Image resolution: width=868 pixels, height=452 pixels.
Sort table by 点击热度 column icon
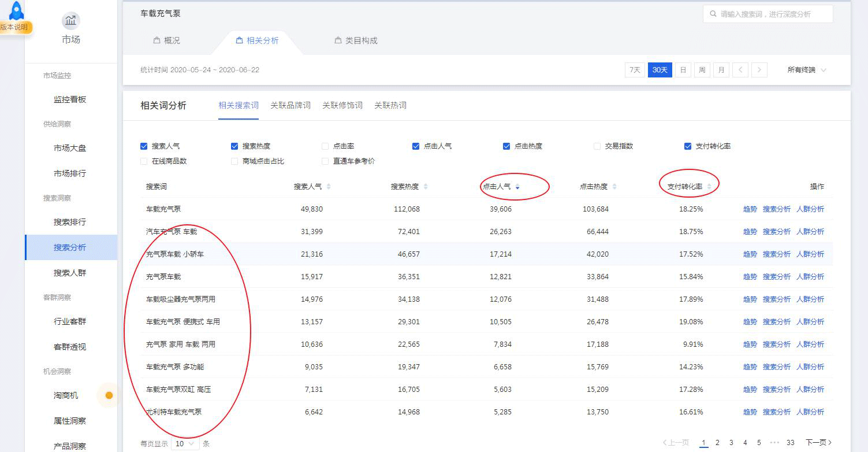click(x=614, y=187)
